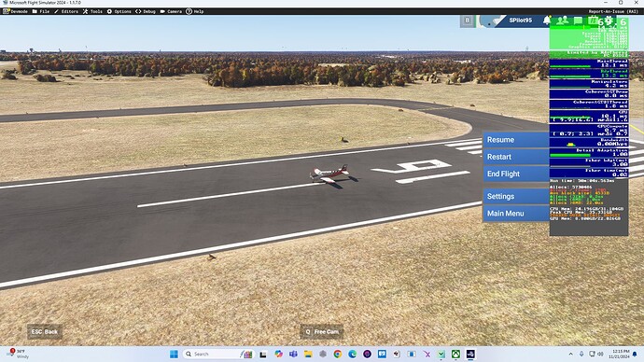This screenshot has height=362, width=644.
Task: Open the Editors menu
Action: click(66, 11)
